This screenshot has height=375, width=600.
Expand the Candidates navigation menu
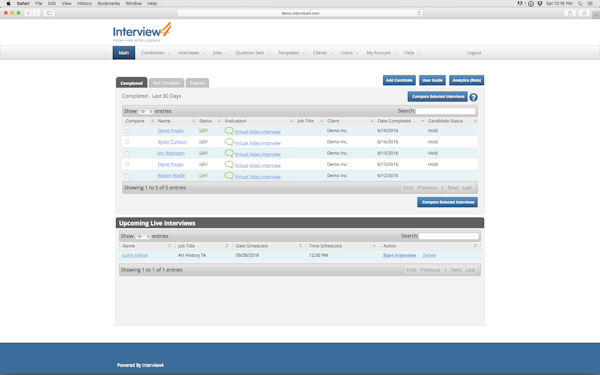(155, 53)
